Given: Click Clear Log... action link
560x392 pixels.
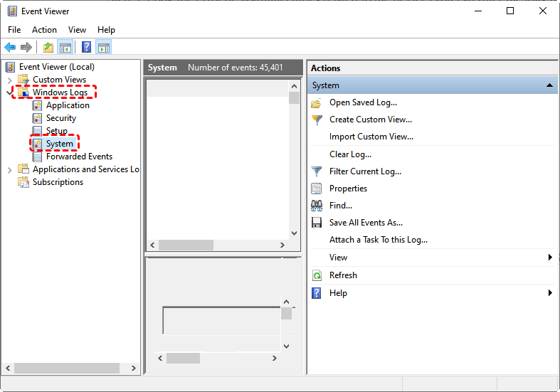Looking at the screenshot, I should 350,154.
